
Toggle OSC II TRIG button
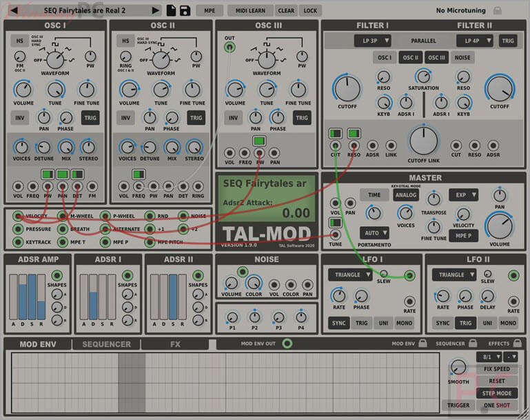tap(196, 118)
